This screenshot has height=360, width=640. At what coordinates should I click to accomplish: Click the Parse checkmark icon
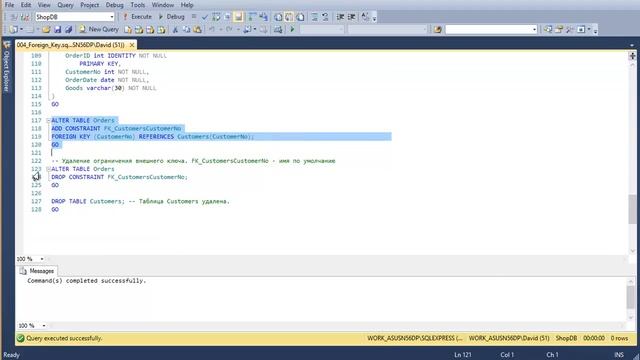coord(205,17)
